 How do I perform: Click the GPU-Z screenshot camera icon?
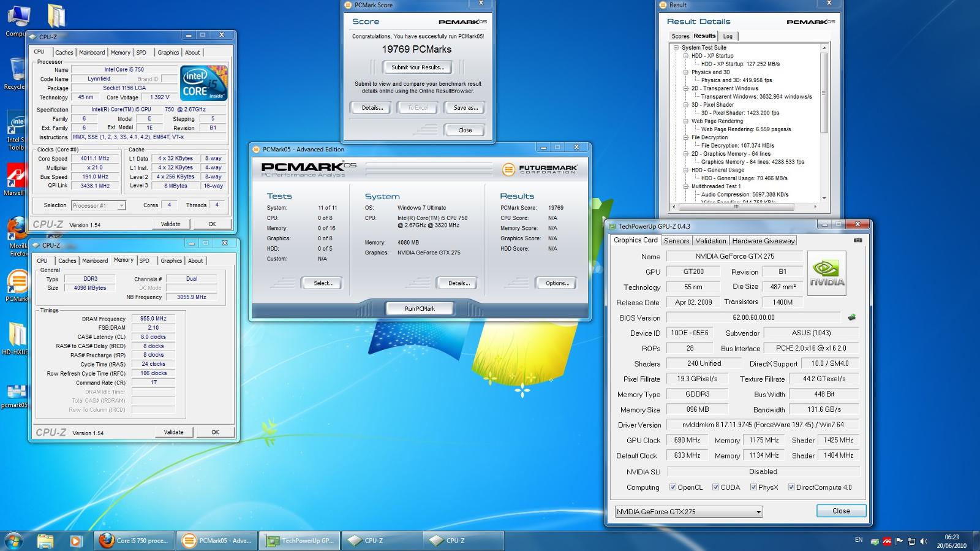click(x=858, y=240)
